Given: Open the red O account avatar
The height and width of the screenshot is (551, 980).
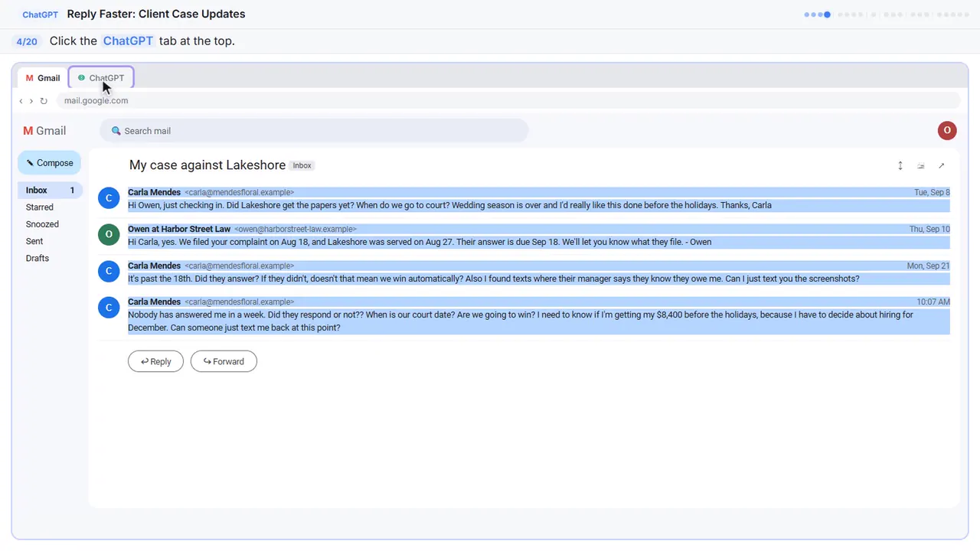Looking at the screenshot, I should (947, 131).
